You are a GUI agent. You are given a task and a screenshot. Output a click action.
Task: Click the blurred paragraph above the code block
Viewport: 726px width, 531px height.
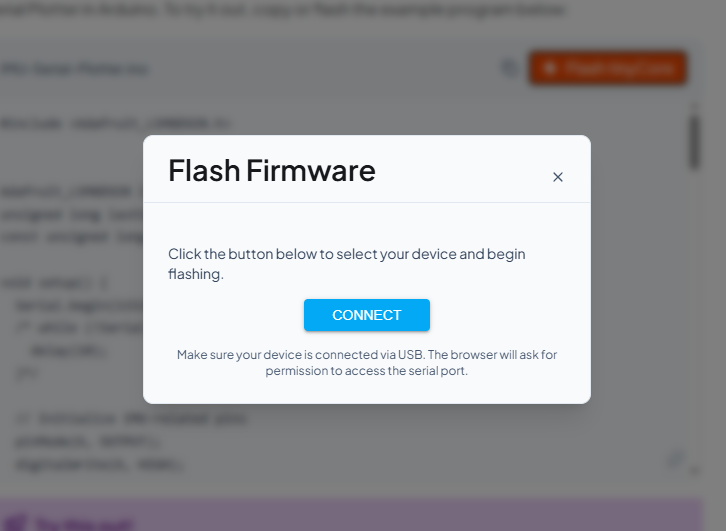pyautogui.click(x=285, y=10)
